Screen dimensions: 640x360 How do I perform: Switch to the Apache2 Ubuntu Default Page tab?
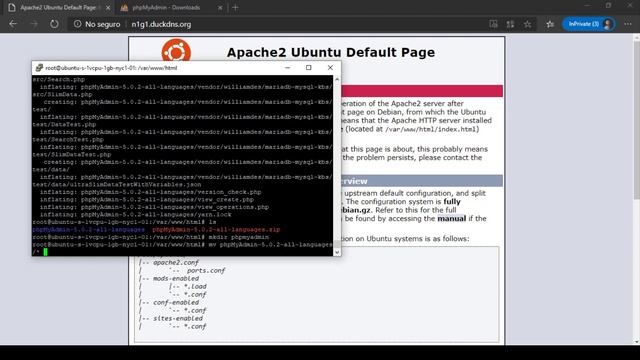58,7
